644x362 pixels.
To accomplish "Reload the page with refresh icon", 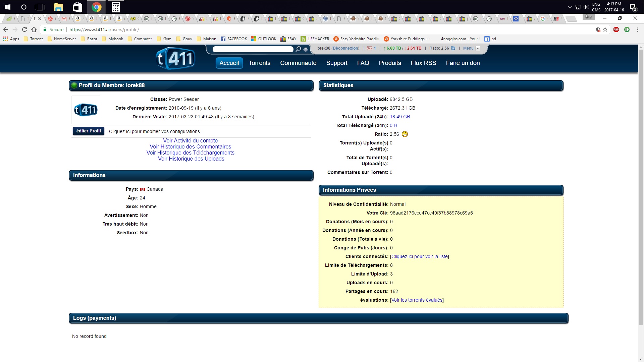I will tap(24, 29).
